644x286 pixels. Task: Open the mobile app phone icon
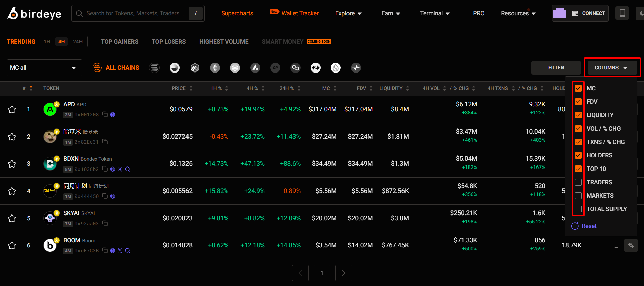[622, 13]
